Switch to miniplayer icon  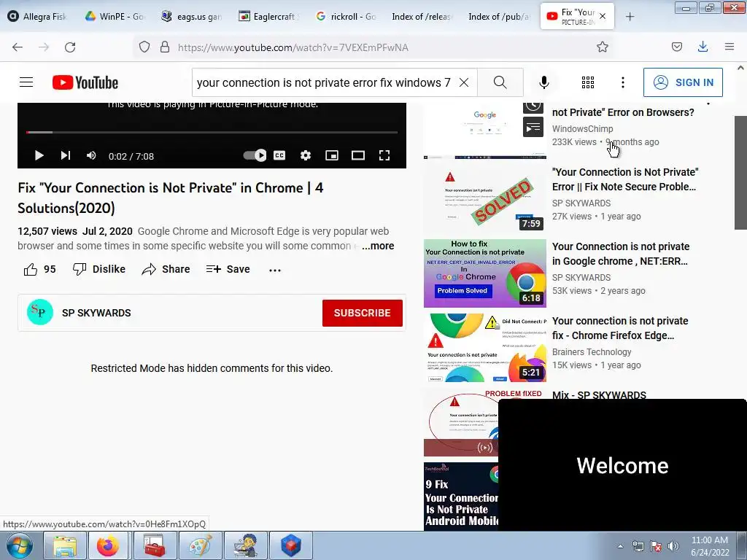point(332,155)
